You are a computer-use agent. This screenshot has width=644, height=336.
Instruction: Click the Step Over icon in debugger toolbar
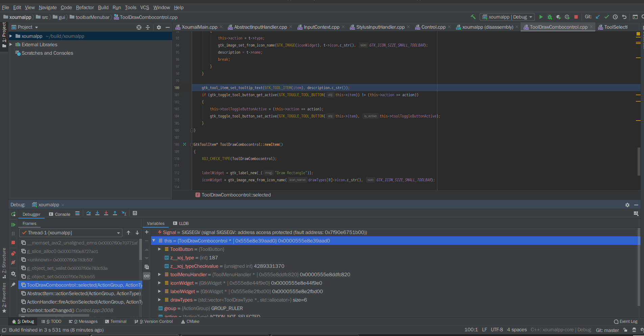click(89, 213)
